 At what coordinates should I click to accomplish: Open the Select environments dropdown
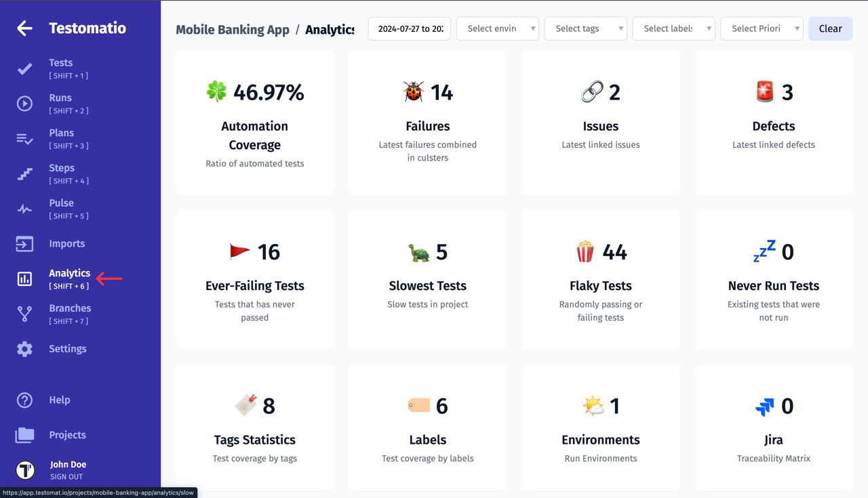[497, 28]
